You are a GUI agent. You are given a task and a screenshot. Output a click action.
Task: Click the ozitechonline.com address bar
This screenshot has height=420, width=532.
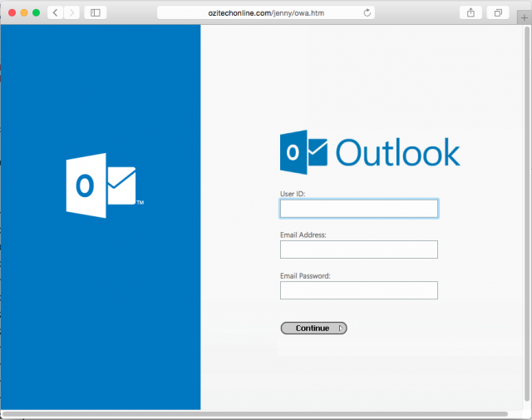(x=266, y=13)
